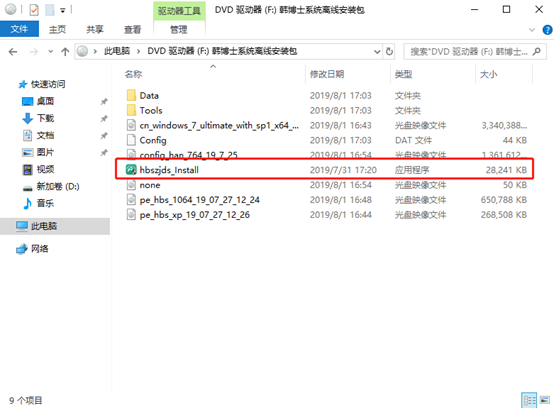Select the hbszjds_Install application icon

[131, 170]
